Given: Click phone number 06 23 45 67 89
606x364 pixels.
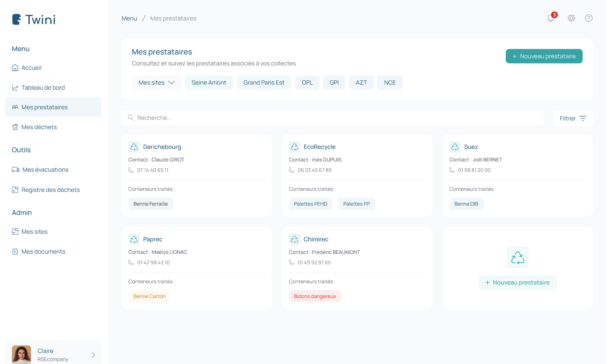Looking at the screenshot, I should tap(314, 170).
